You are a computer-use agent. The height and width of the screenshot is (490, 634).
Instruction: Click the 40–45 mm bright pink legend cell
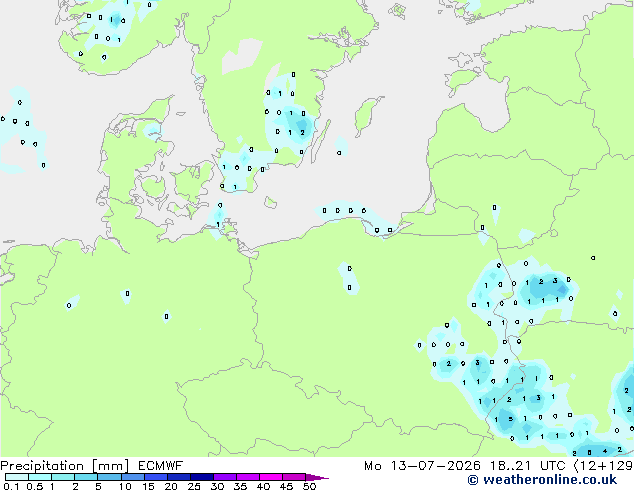click(x=271, y=477)
